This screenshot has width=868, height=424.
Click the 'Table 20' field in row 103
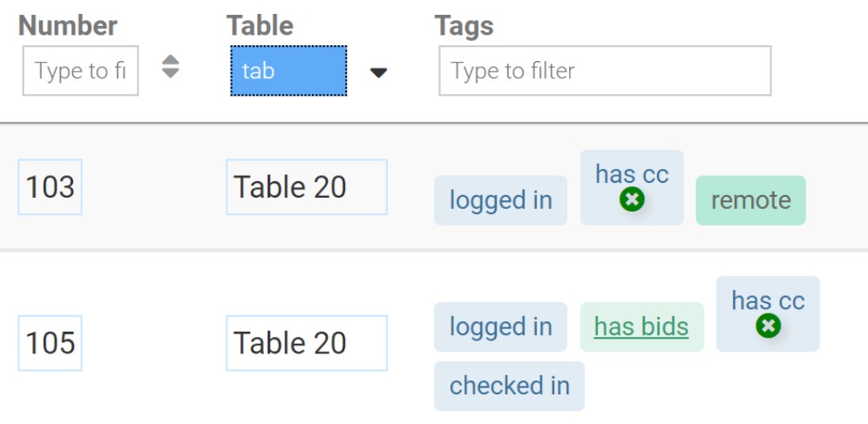[306, 186]
